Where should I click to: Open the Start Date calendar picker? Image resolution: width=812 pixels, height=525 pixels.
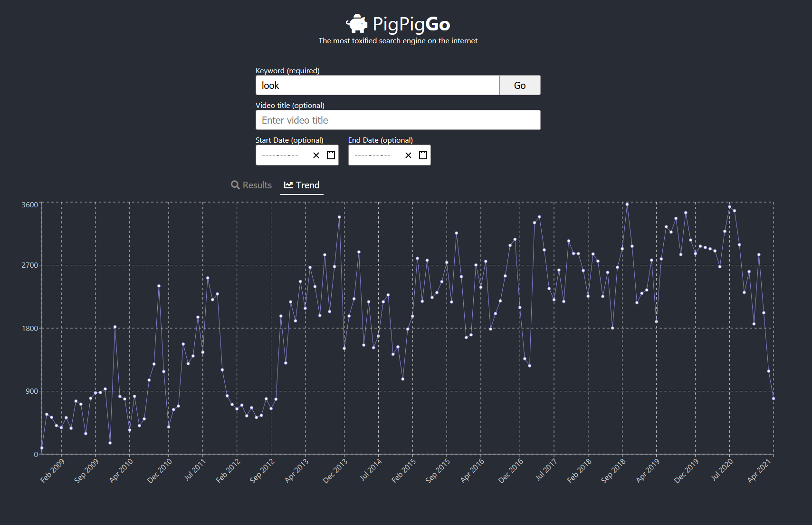(331, 155)
